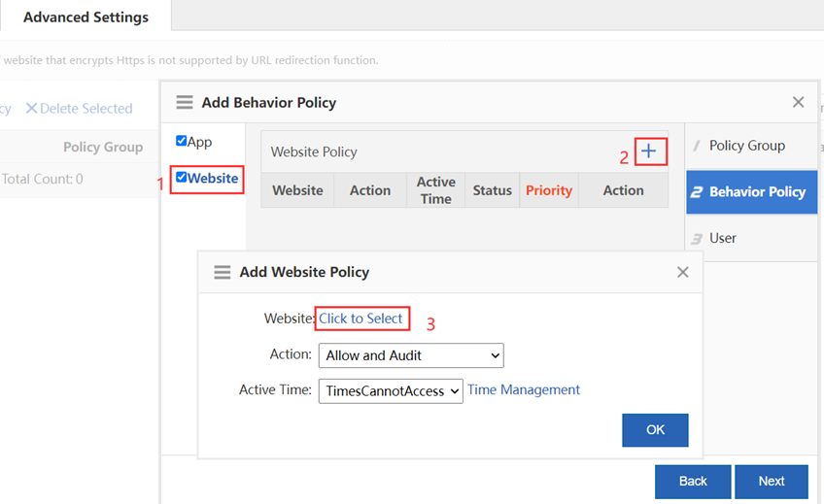Close the Add Behavior Policy dialog
This screenshot has width=824, height=504.
tap(798, 102)
